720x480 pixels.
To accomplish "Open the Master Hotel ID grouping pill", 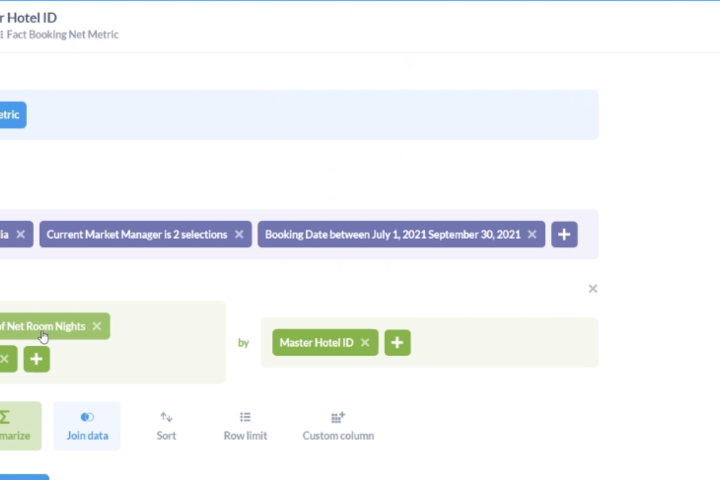I will pos(316,343).
